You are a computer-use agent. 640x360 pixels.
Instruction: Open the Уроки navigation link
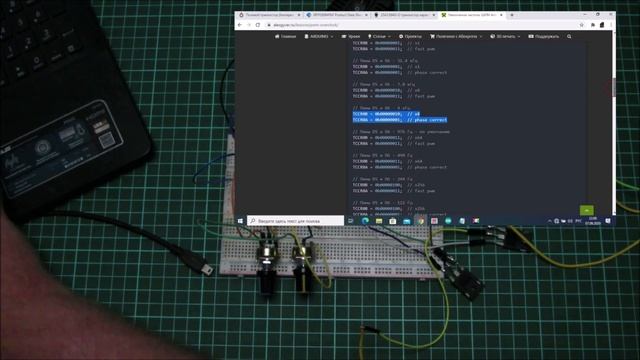[x=351, y=36]
